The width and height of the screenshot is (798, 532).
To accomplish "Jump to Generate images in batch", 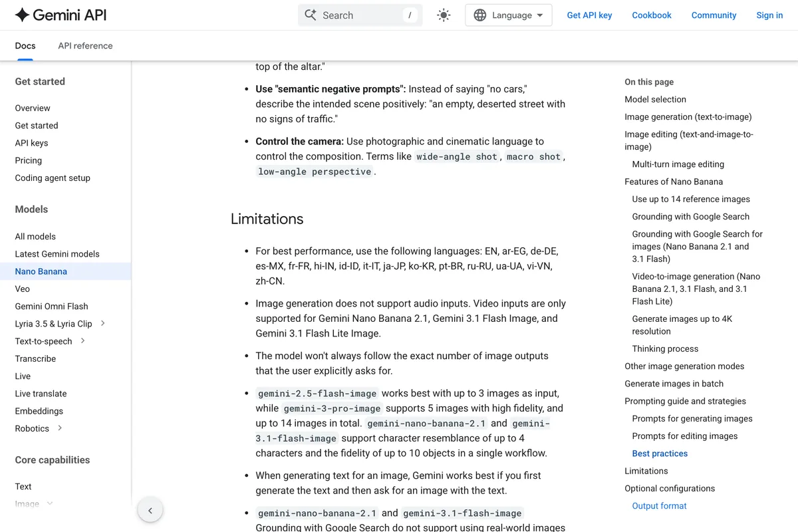I will tap(674, 384).
